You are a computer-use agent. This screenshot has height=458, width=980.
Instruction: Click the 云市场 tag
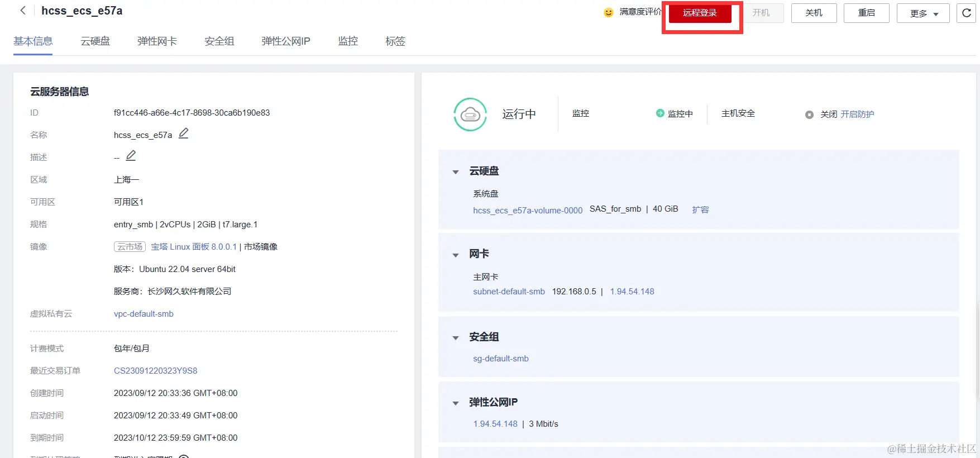130,247
